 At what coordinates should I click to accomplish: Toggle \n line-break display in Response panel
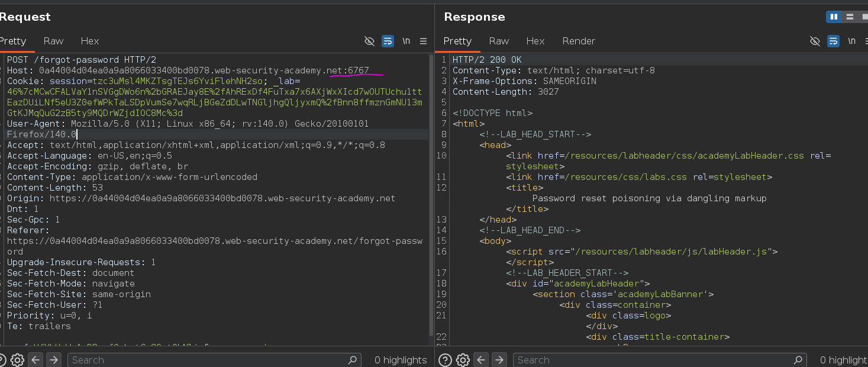[852, 41]
